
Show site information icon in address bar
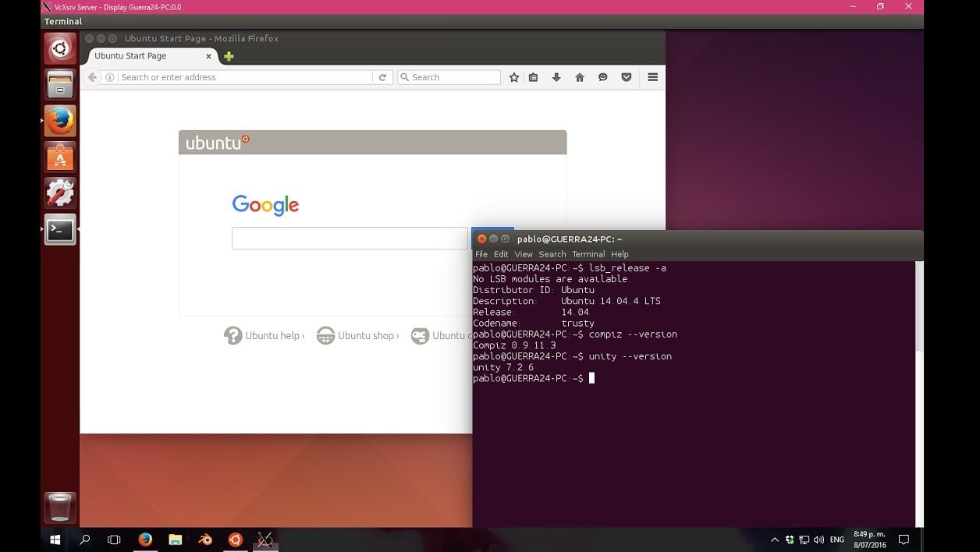[110, 77]
